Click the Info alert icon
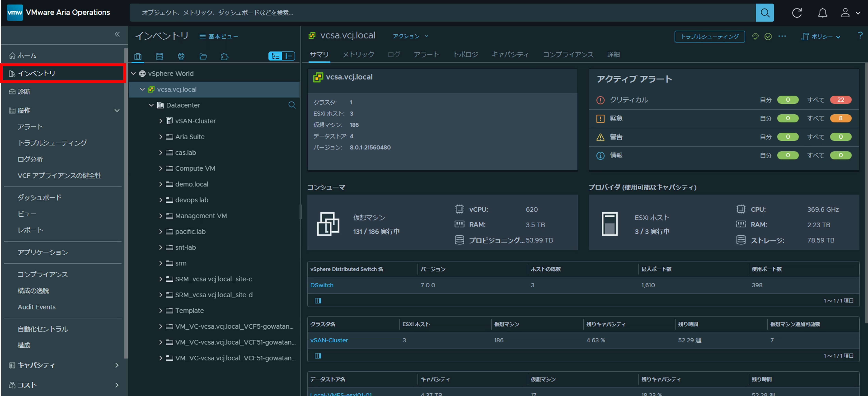The height and width of the screenshot is (396, 868). coord(600,156)
